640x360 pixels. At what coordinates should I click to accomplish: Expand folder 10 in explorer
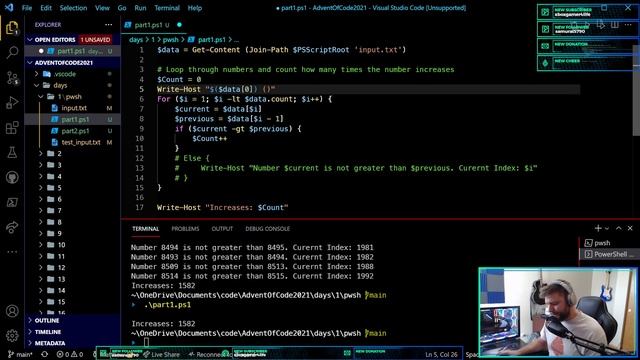coord(73,245)
